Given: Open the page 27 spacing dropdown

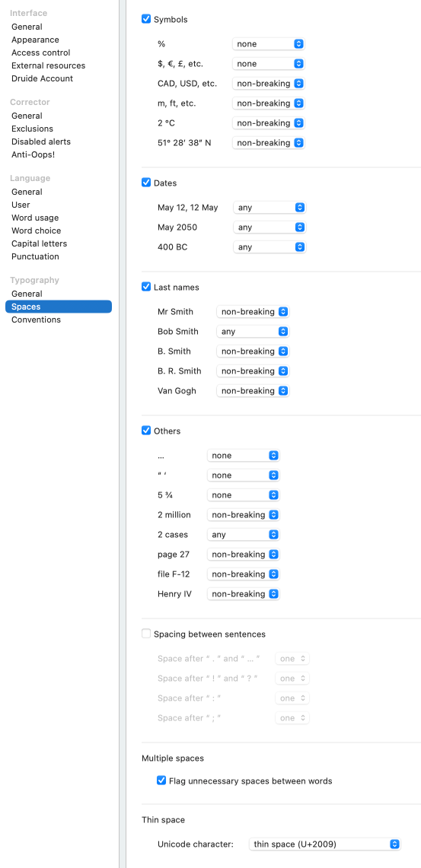Looking at the screenshot, I should 244,554.
